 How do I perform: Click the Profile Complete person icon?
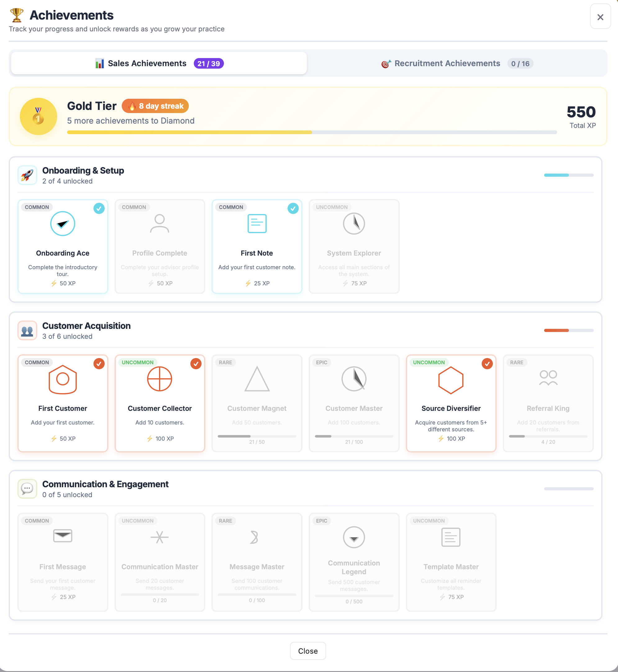160,224
